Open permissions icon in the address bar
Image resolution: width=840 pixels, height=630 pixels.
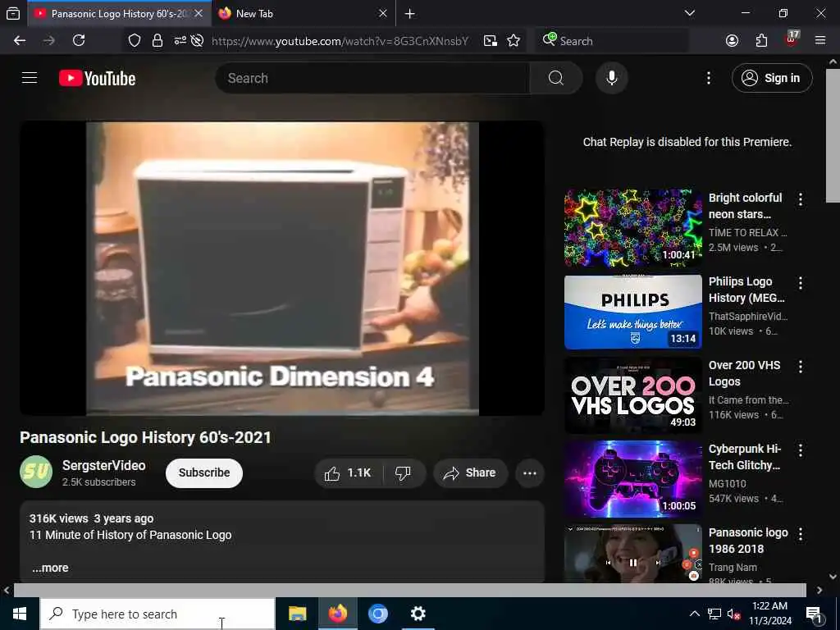tap(180, 41)
